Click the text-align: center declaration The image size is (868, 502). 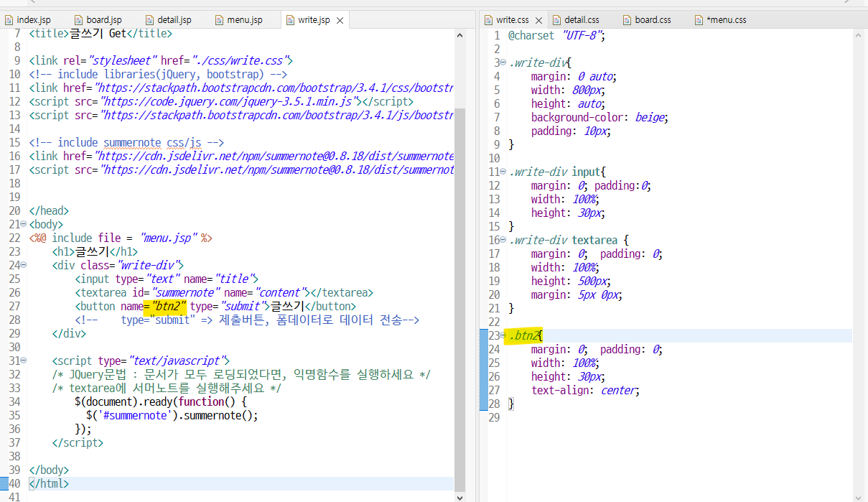coord(585,390)
